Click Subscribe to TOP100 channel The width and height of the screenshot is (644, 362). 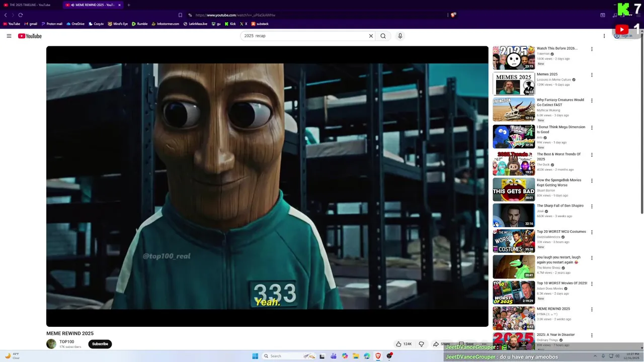point(100,344)
